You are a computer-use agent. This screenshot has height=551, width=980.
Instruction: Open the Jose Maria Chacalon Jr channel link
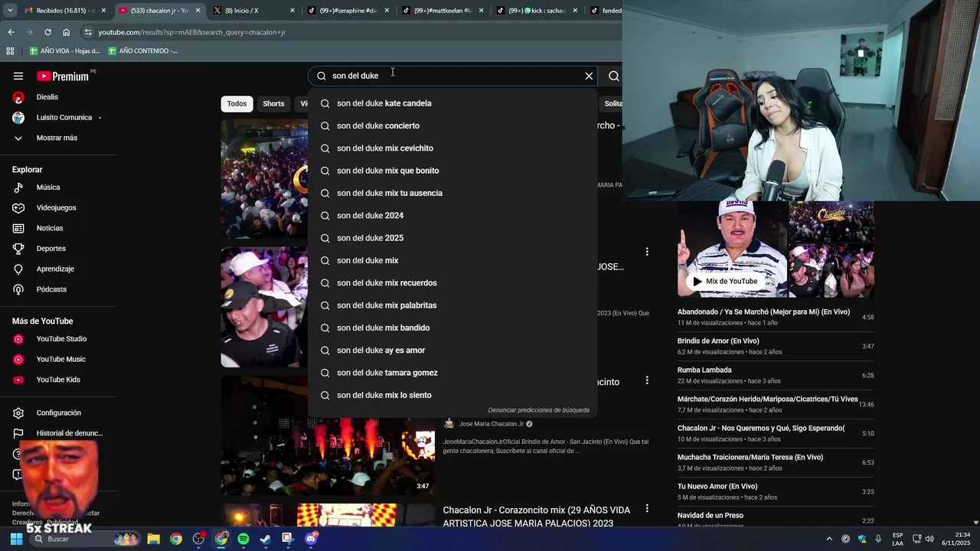492,424
